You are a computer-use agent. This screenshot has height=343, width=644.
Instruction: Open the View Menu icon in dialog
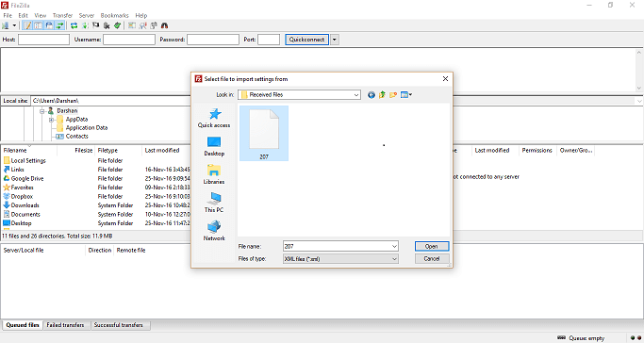click(405, 95)
